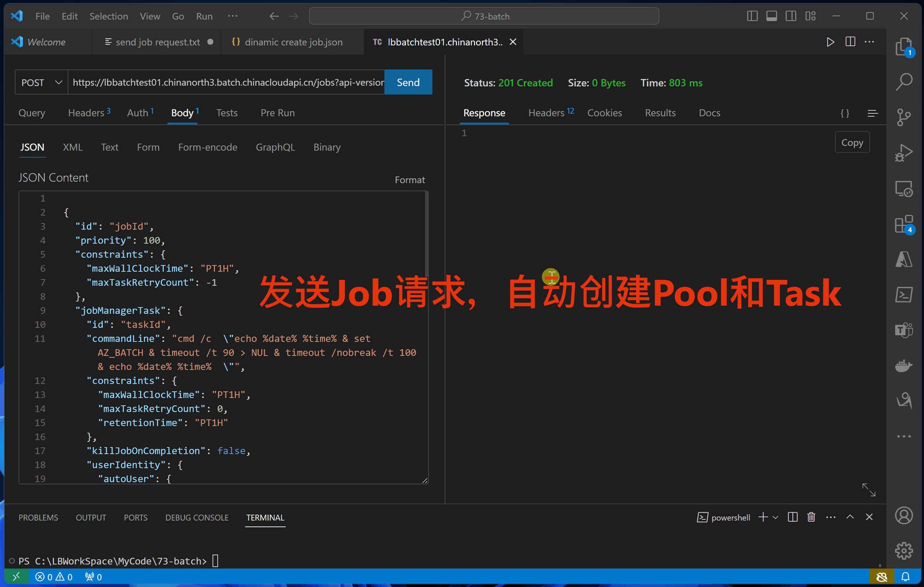Click the Format button for JSON
The height and width of the screenshot is (587, 924).
click(409, 179)
